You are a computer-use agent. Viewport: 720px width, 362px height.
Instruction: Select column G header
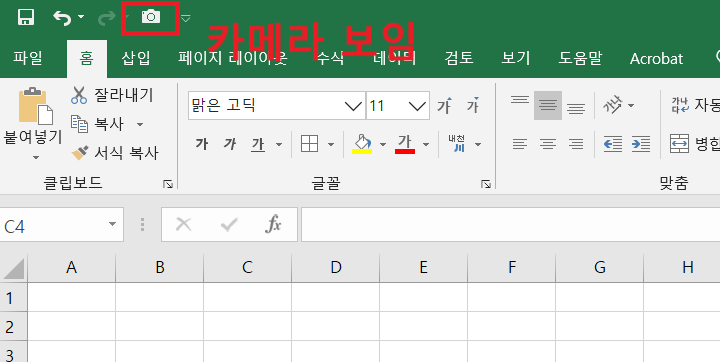600,268
